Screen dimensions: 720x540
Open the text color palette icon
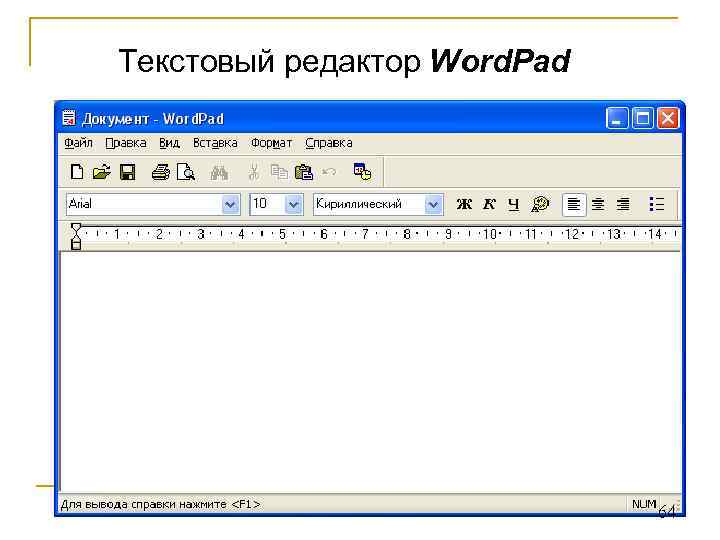(540, 204)
